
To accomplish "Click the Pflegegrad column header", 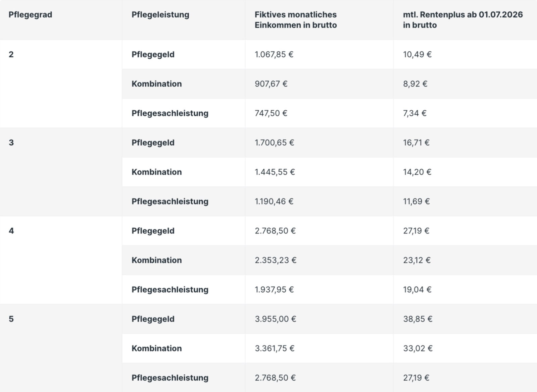I will pos(30,15).
